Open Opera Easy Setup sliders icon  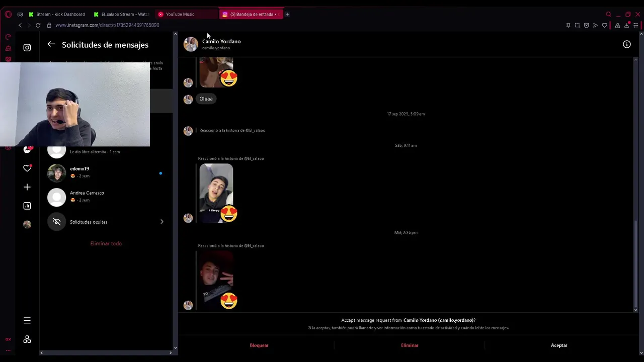636,25
